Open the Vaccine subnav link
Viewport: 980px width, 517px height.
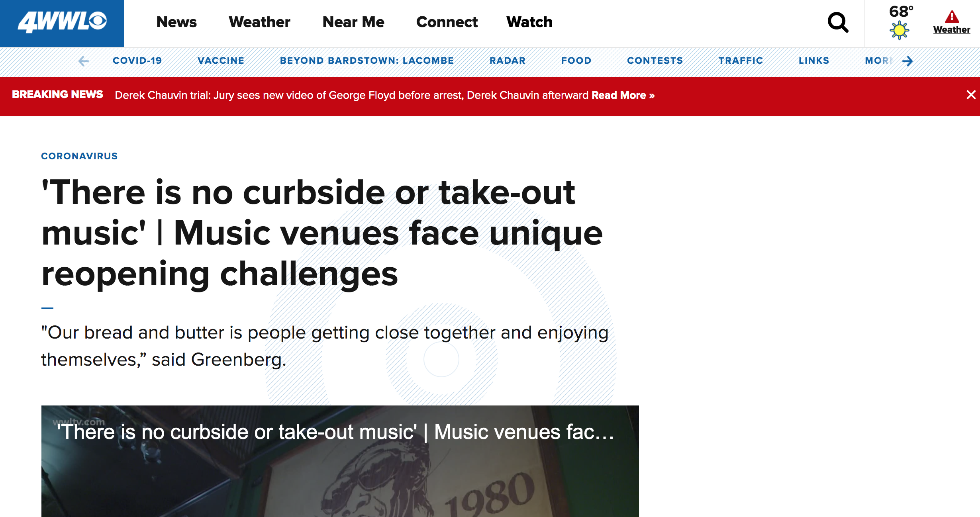[221, 61]
